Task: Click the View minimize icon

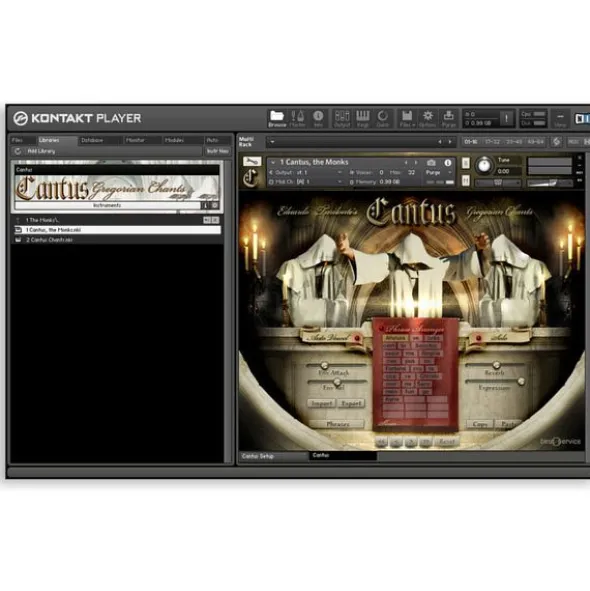Action: click(x=560, y=119)
